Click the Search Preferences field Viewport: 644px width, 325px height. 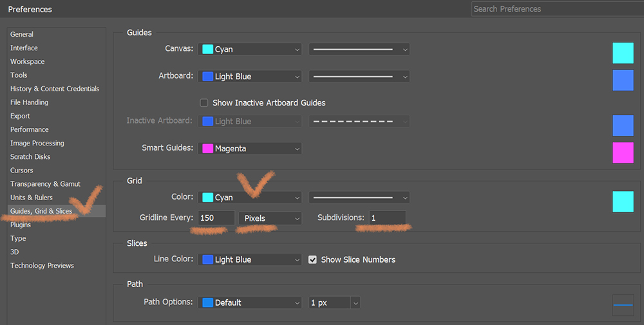[x=557, y=9]
